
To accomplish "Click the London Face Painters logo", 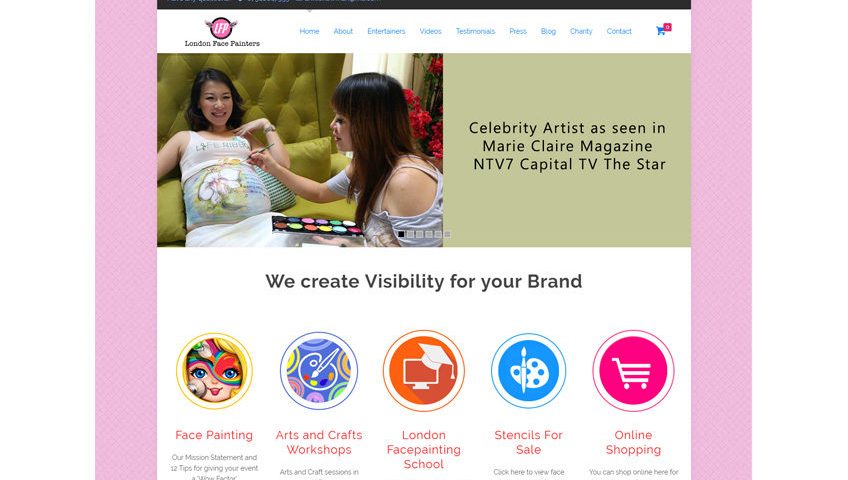I will click(222, 32).
